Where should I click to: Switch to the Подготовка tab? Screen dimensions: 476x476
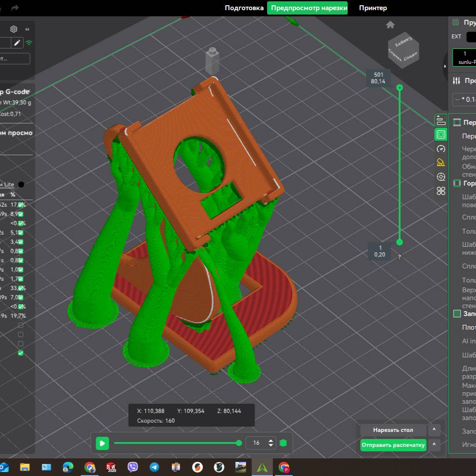(x=244, y=8)
